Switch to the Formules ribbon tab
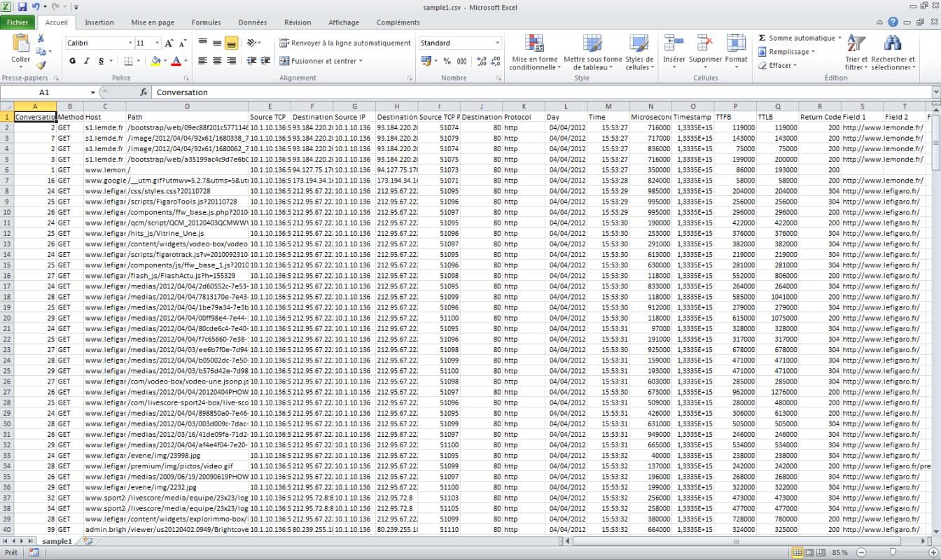 [x=206, y=22]
